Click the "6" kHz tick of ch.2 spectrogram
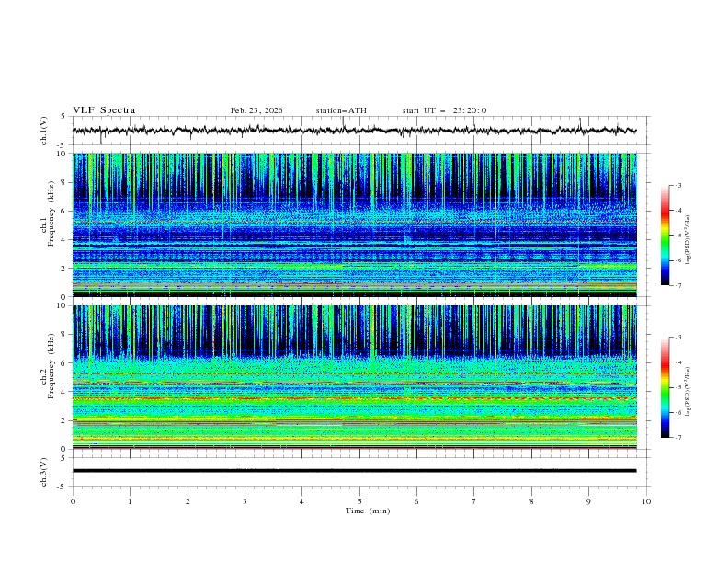Viewport: 728px width, 563px height. pyautogui.click(x=64, y=362)
